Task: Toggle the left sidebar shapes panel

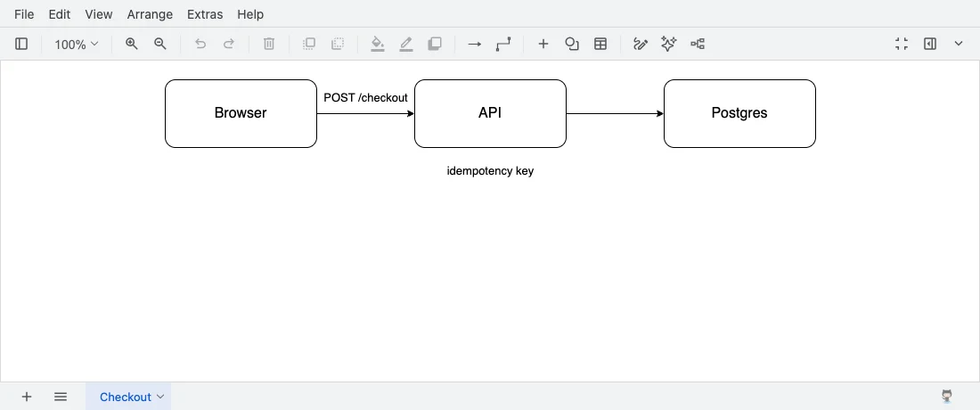Action: click(x=21, y=44)
